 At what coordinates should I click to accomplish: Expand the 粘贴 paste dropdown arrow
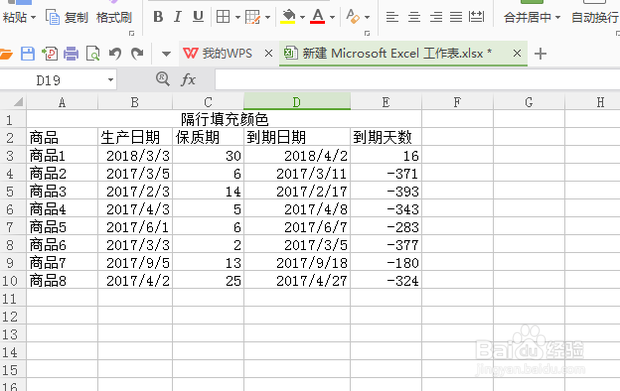pos(33,17)
